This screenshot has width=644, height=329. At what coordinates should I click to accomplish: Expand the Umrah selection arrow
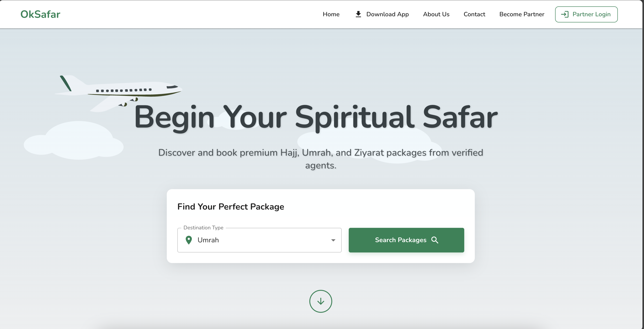[x=333, y=240]
